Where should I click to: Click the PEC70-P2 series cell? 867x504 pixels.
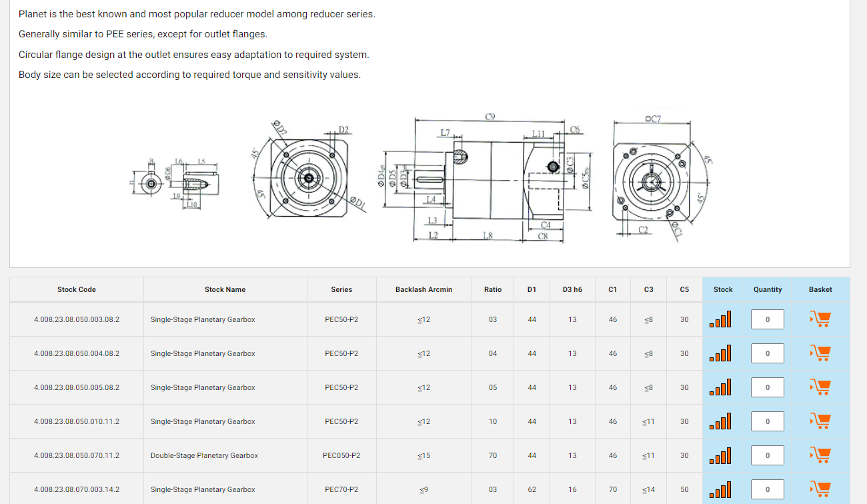(341, 489)
